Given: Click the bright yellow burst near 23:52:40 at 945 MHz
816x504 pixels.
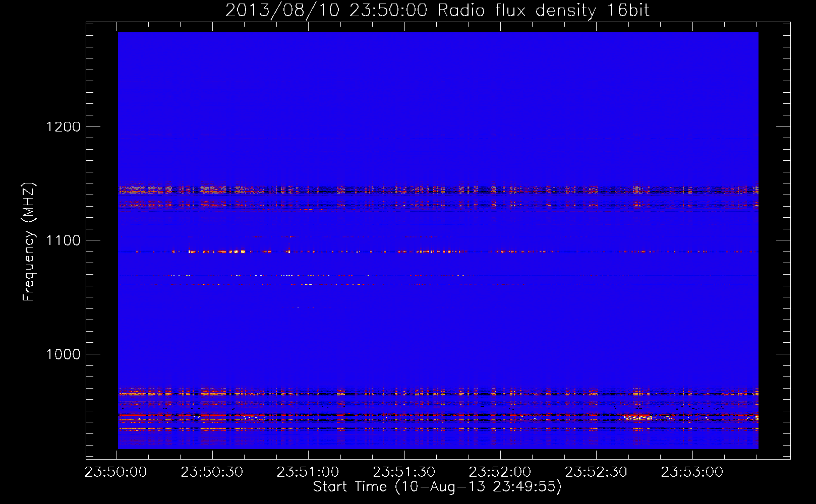Looking at the screenshot, I should click(639, 417).
